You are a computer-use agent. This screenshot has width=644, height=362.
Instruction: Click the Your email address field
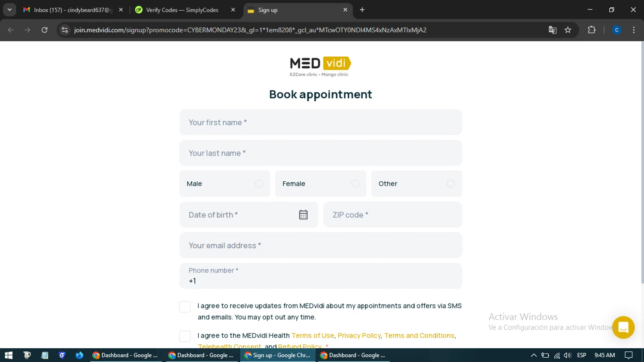point(321,245)
